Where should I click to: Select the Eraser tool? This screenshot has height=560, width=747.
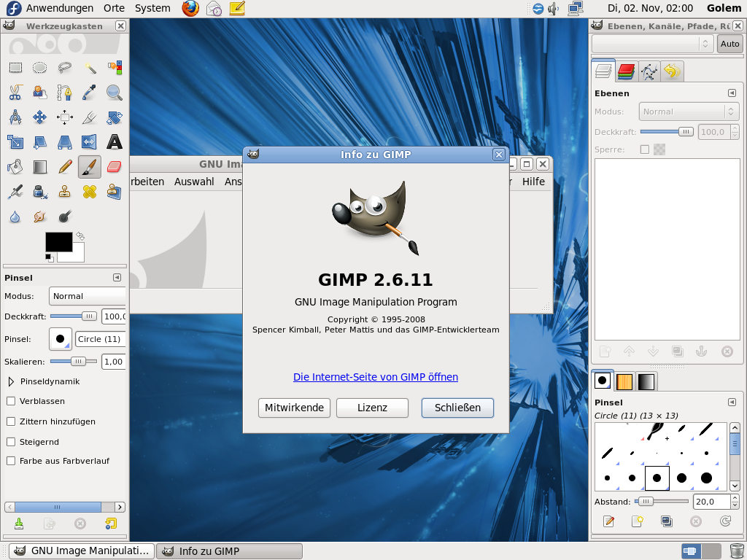[x=115, y=167]
